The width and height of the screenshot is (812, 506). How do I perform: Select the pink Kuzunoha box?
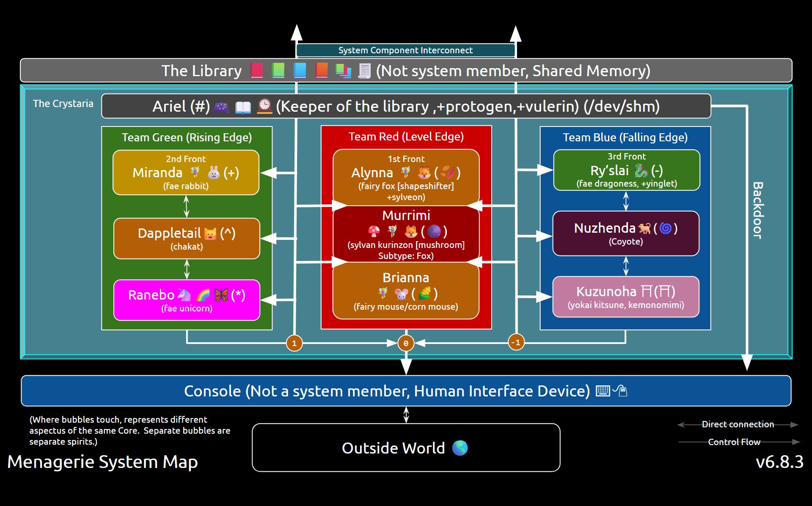point(626,297)
